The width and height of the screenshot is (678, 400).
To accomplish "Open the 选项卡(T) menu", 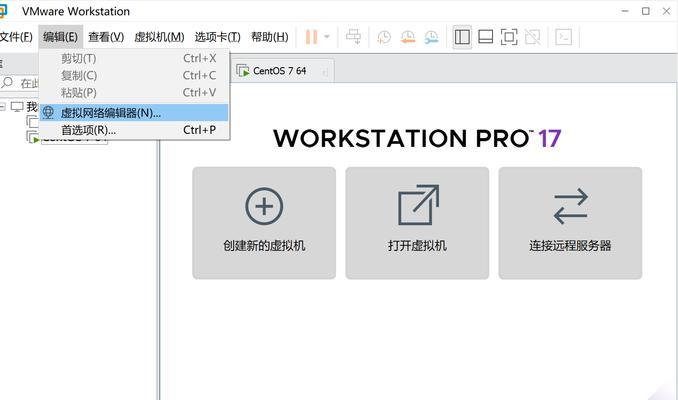I will 217,37.
